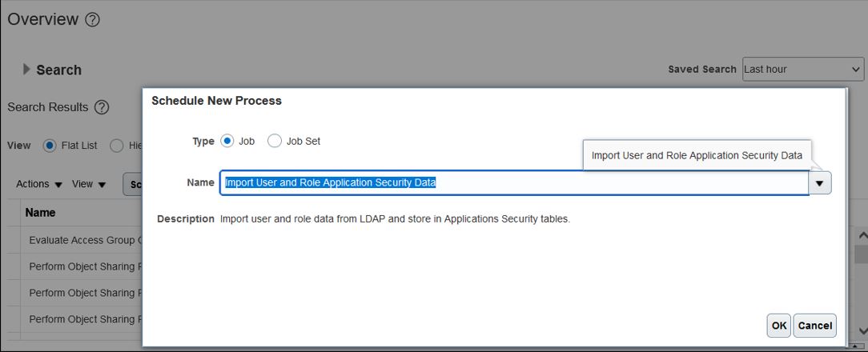Click the scrollbar down arrow in results
The width and height of the screenshot is (868, 352).
point(862,330)
